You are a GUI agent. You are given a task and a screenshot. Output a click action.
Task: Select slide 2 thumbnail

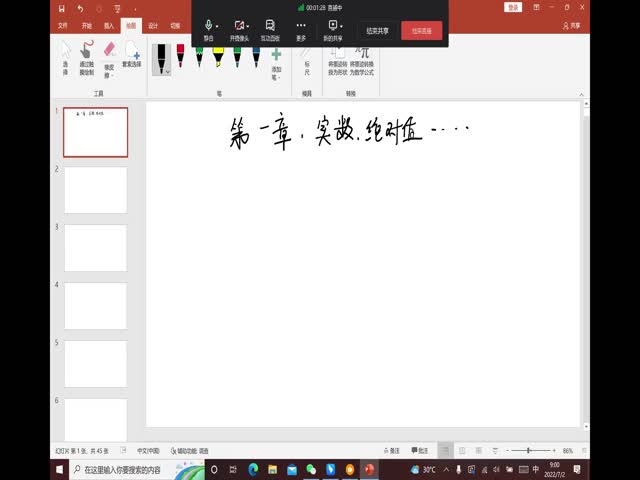pos(96,190)
